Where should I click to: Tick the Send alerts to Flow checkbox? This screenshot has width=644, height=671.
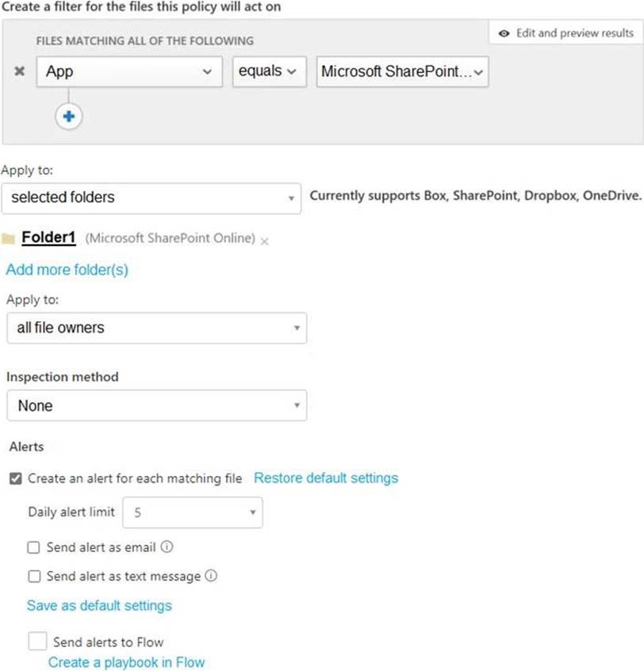tap(36, 641)
